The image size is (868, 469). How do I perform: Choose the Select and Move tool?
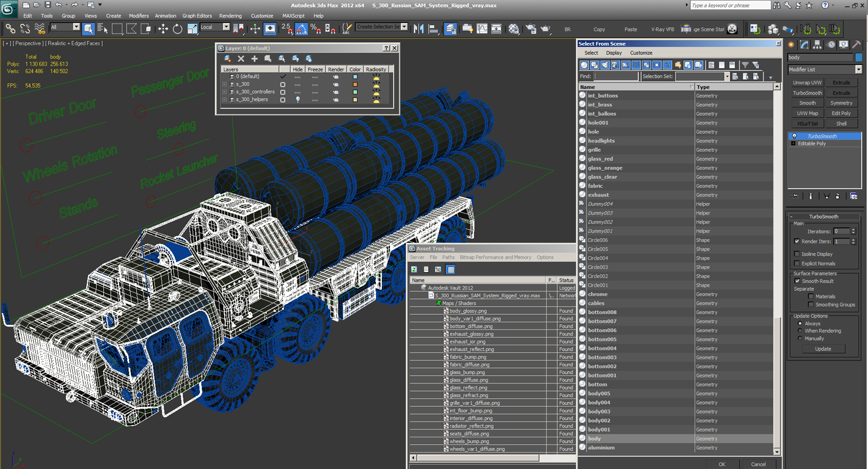tap(162, 28)
